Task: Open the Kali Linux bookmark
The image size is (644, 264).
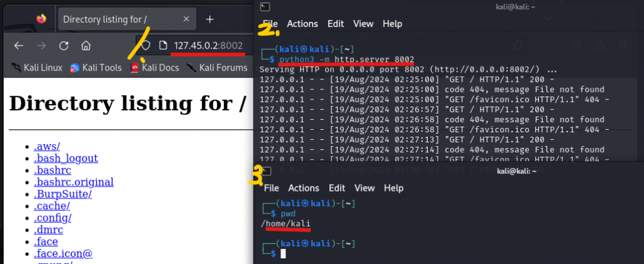Action: tap(36, 67)
